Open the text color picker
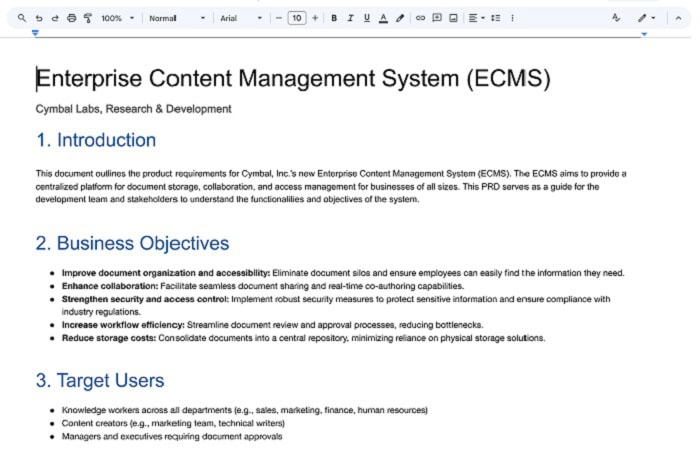 384,18
